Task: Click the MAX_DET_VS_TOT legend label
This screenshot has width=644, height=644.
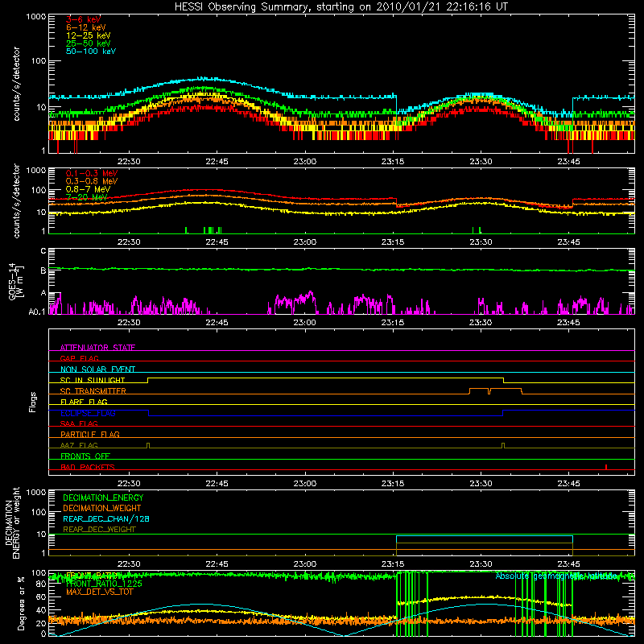Action: click(x=100, y=592)
